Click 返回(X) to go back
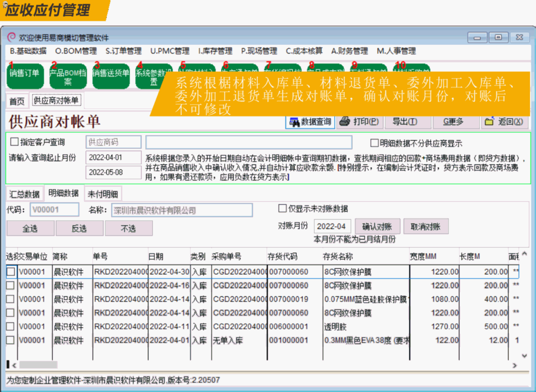Image resolution: width=536 pixels, height=392 pixels. pos(504,122)
